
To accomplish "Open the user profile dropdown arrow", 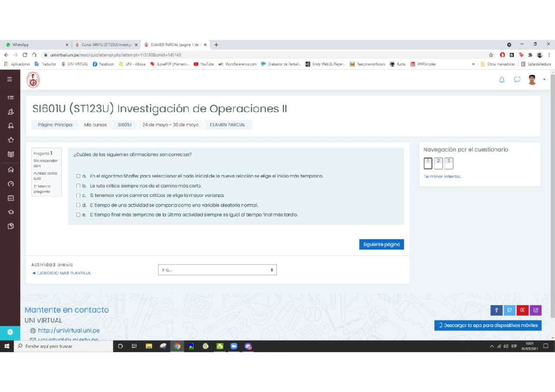I will (544, 80).
